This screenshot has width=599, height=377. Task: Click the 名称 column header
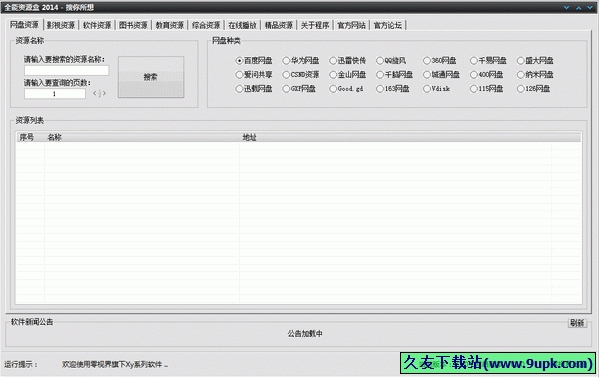142,137
